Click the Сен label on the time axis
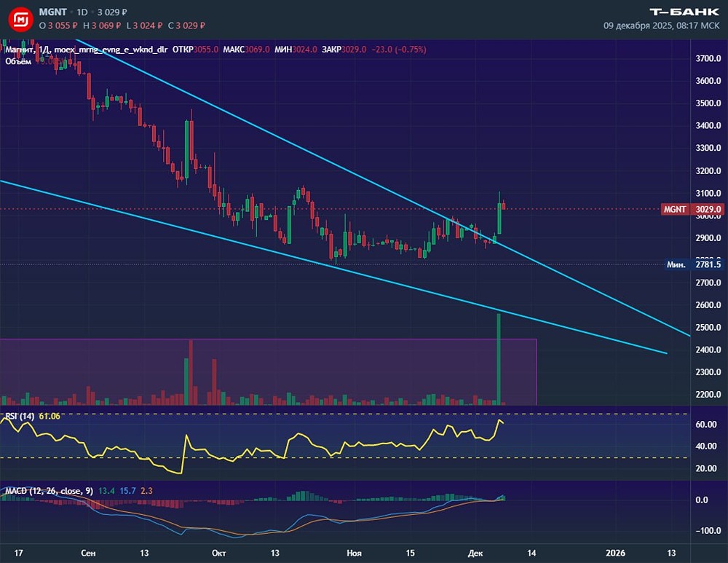 (88, 553)
